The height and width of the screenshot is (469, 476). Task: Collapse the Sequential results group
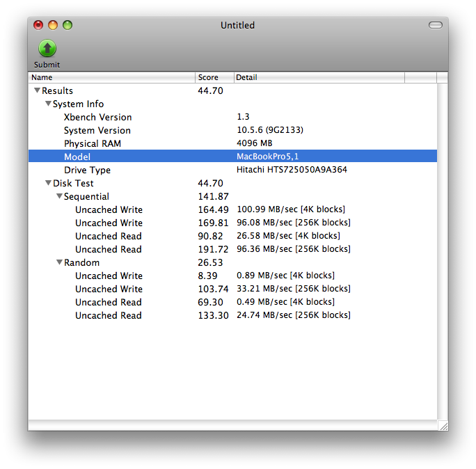[59, 196]
